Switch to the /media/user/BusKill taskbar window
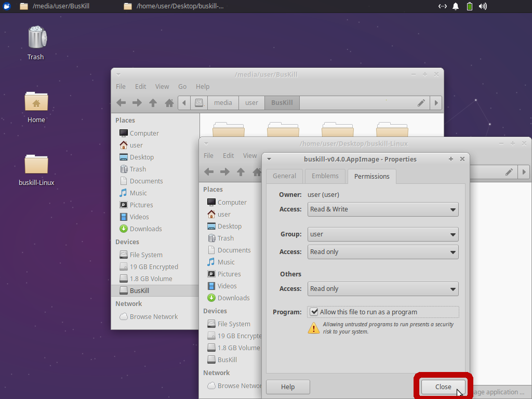Viewport: 532px width, 399px height. [x=55, y=6]
